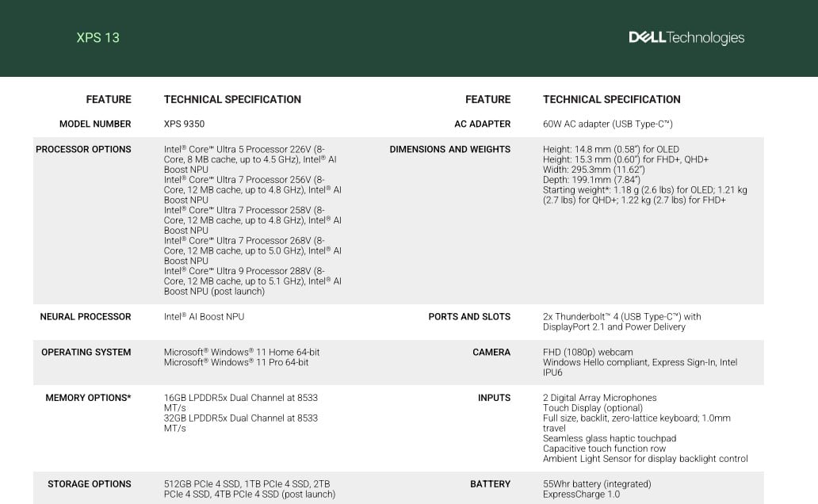Click the left TECHNICAL SPECIFICATION header
This screenshot has height=504, width=818.
click(x=233, y=99)
